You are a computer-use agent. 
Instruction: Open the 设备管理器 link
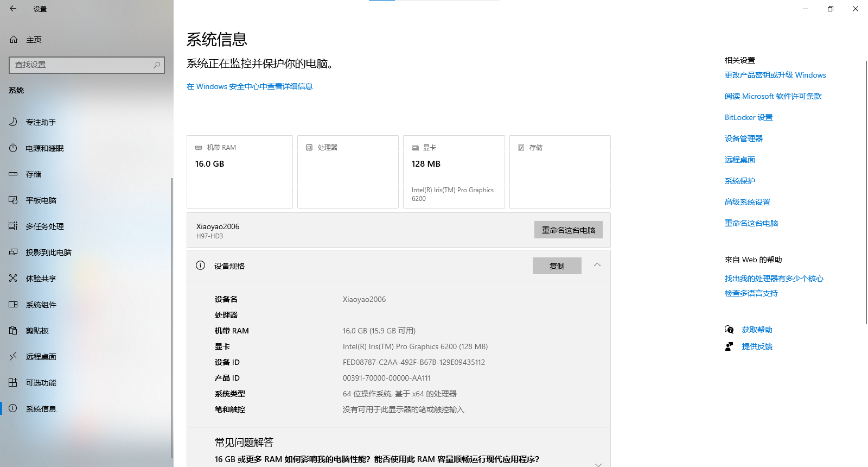click(744, 138)
